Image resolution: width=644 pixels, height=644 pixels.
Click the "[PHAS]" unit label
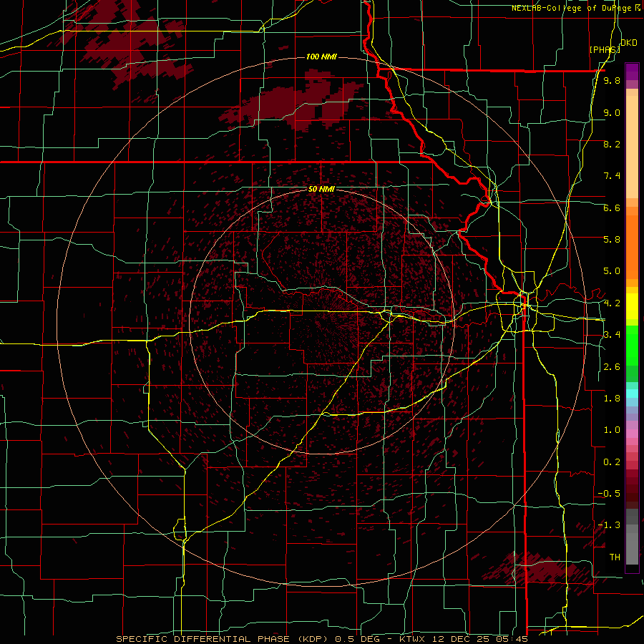(x=605, y=49)
